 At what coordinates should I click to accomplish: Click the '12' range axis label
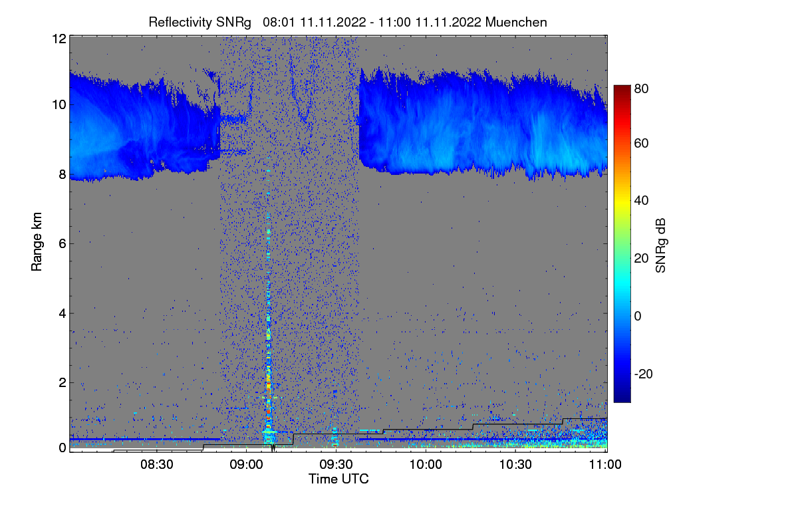[59, 39]
